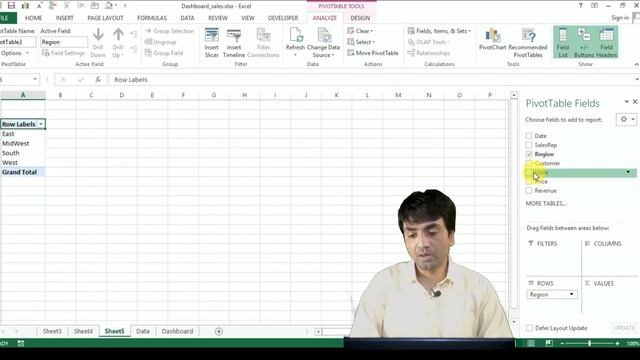Click the new sheet plus icon
The width and height of the screenshot is (640, 360).
coord(219,331)
